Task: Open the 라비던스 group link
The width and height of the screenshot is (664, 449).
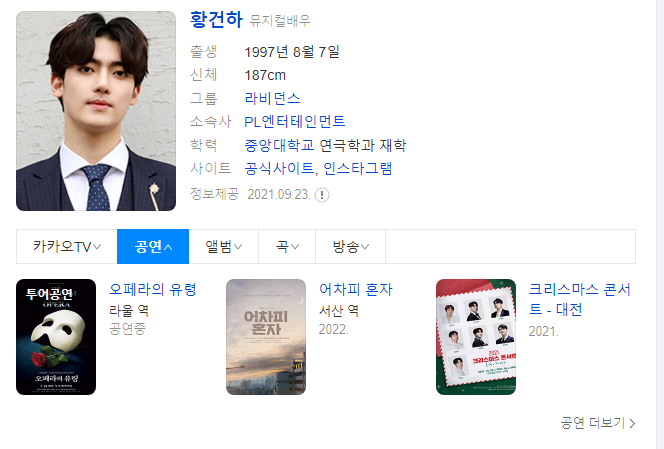Action: coord(272,98)
